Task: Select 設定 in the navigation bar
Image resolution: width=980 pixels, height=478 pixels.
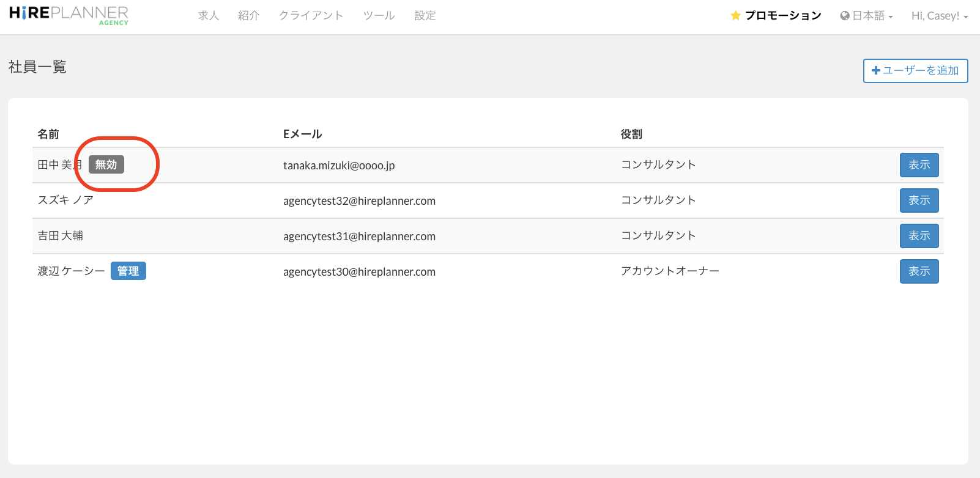Action: pos(425,16)
